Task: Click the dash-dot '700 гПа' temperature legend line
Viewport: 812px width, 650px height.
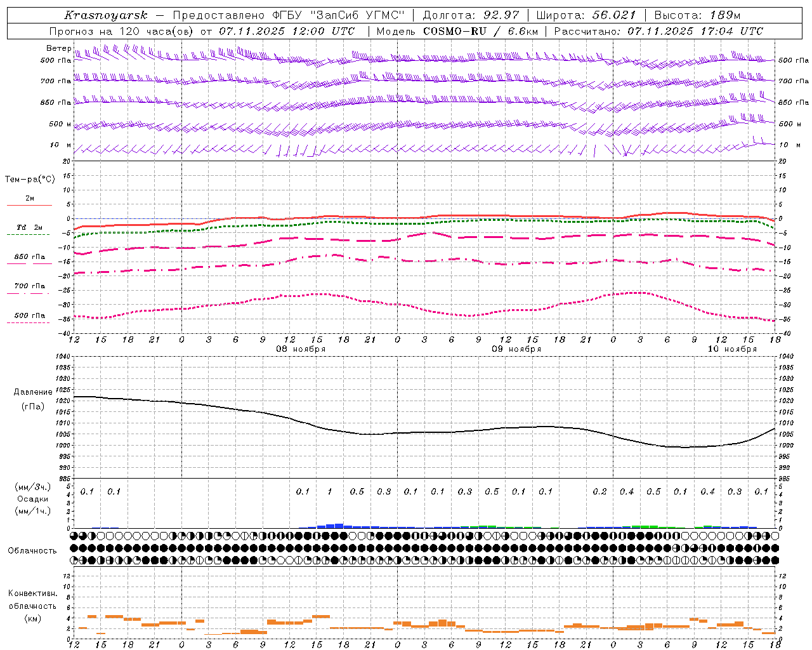Action: pyautogui.click(x=28, y=293)
